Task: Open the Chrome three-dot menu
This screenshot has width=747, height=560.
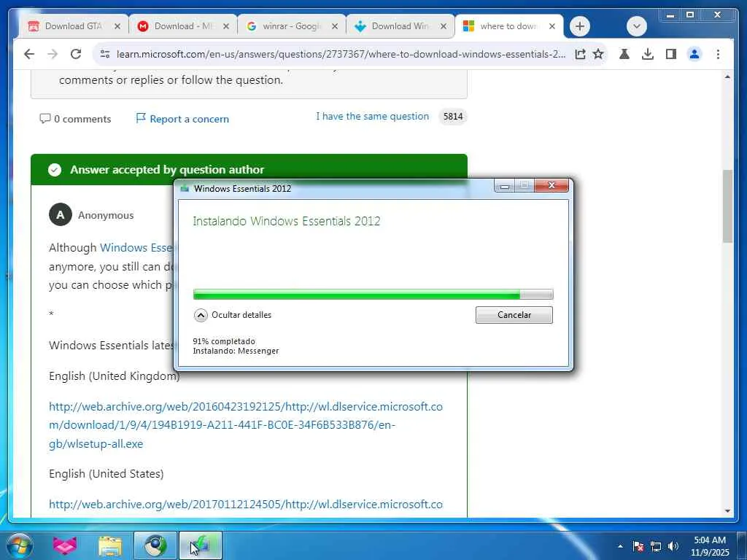Action: coord(718,54)
